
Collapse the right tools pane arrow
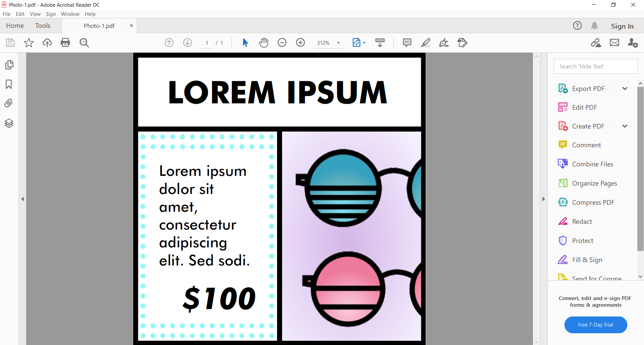click(543, 199)
